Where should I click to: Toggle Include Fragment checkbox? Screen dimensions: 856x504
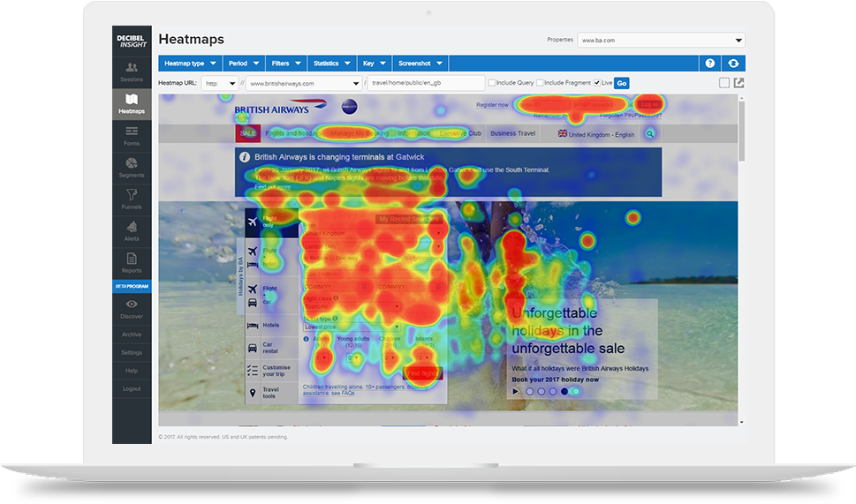click(540, 83)
